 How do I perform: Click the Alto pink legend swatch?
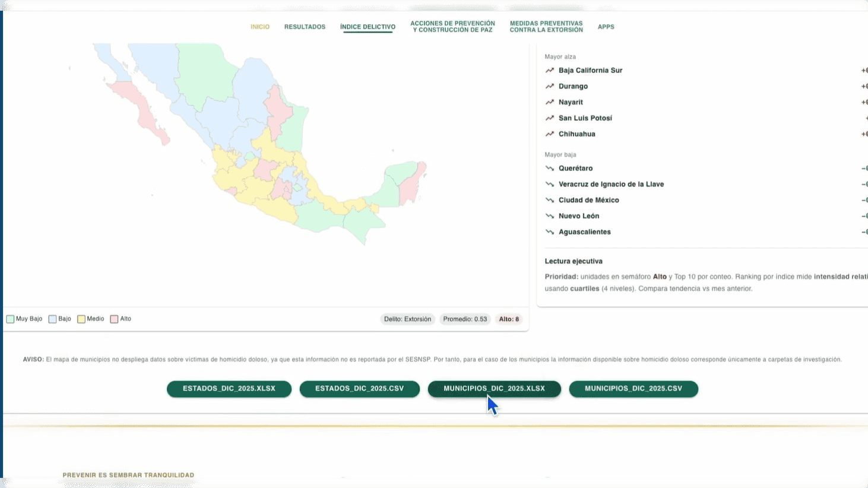click(x=114, y=319)
